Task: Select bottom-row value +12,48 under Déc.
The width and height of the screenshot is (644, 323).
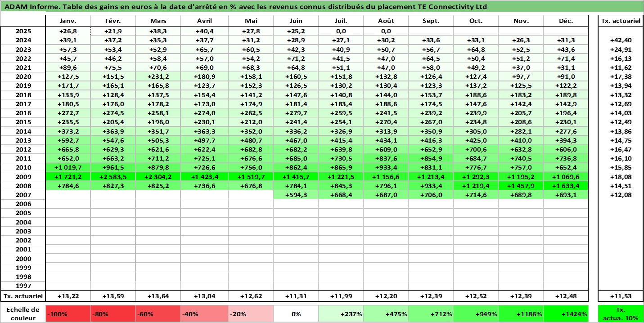Action: click(x=566, y=296)
